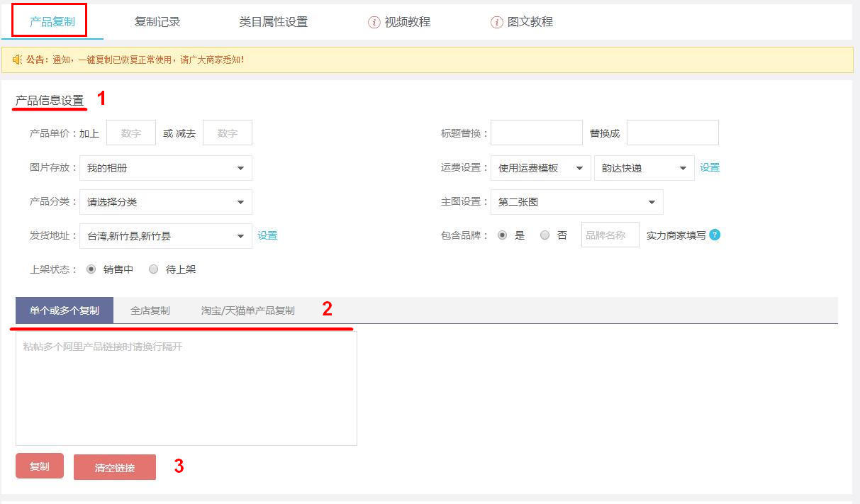Click the announcement text 一键复制已恢复正常使用

point(125,60)
